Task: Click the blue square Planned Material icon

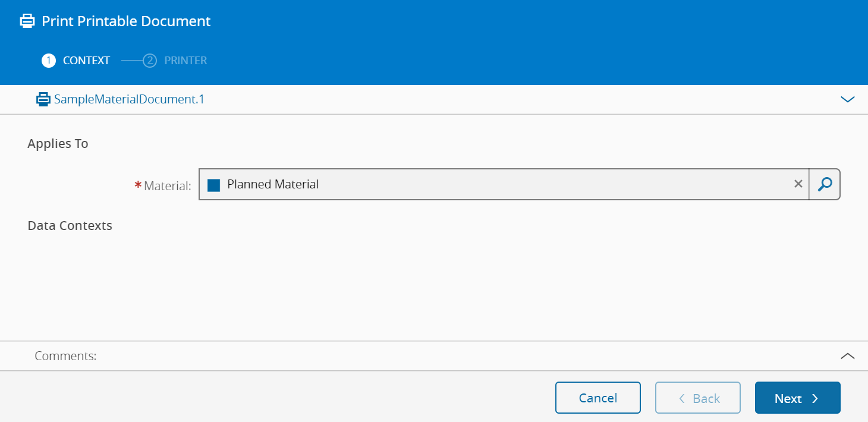Action: tap(214, 185)
